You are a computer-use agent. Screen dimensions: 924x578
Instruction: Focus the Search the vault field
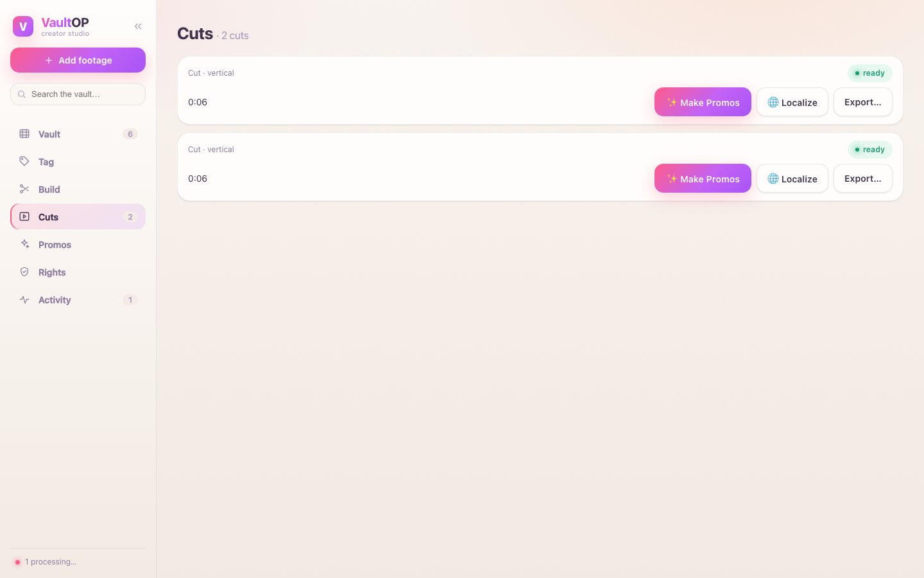pos(78,94)
